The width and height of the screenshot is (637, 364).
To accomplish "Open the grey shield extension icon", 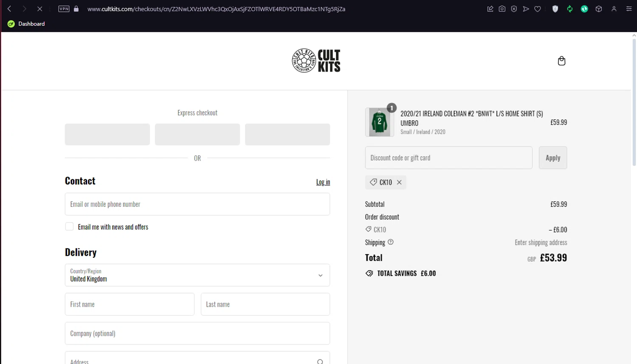I will point(555,8).
